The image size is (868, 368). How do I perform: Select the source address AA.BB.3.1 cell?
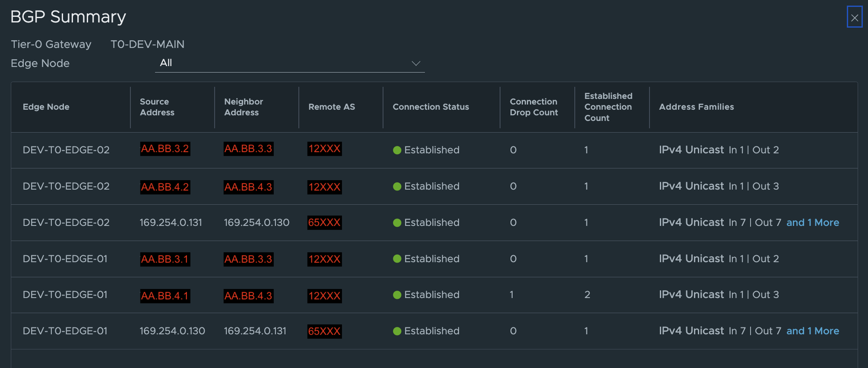click(165, 259)
